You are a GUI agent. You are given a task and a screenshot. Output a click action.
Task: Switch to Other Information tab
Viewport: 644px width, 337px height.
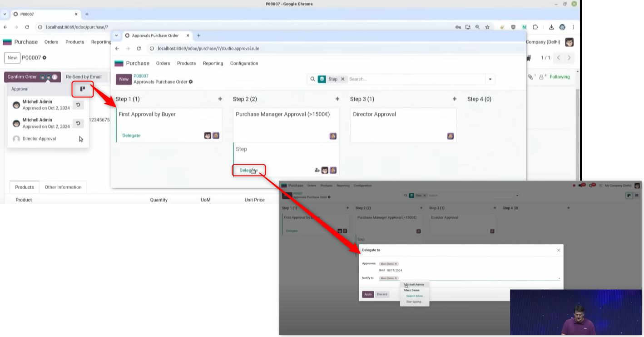tap(63, 187)
